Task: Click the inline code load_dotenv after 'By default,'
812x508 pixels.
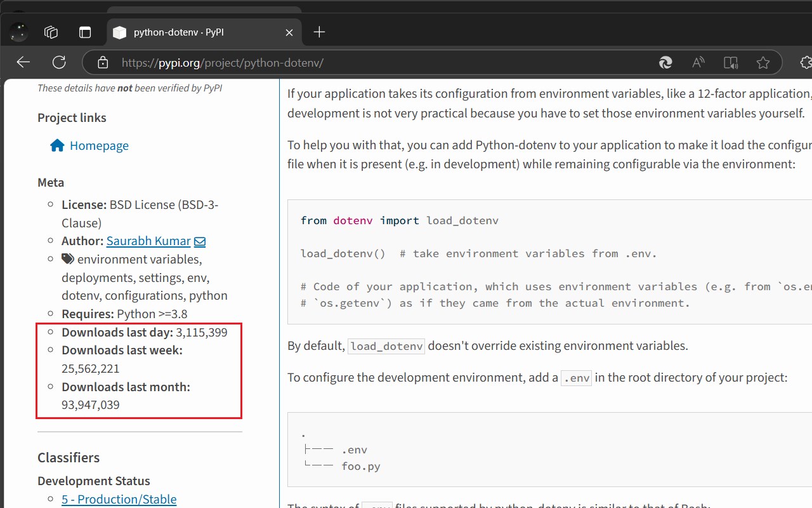Action: pyautogui.click(x=386, y=346)
